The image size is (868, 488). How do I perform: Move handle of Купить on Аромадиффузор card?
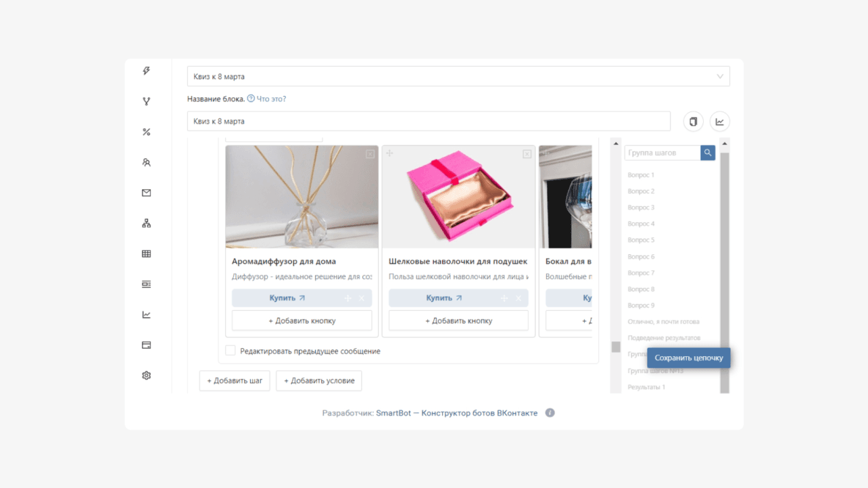(x=347, y=298)
